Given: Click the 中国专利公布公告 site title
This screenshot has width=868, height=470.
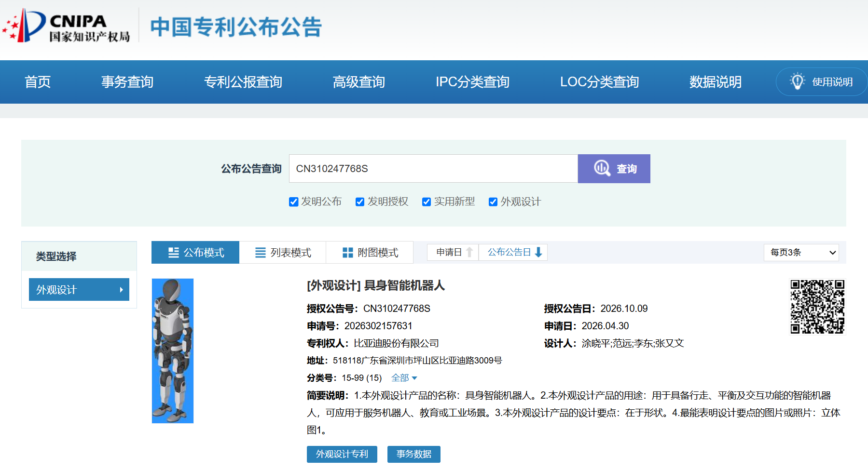Looking at the screenshot, I should tap(236, 27).
